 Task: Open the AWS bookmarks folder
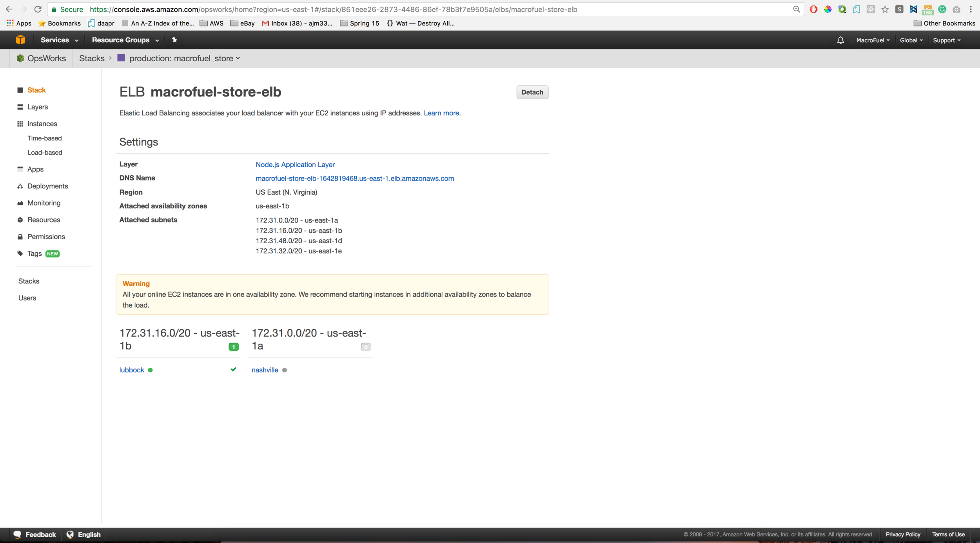pos(212,23)
